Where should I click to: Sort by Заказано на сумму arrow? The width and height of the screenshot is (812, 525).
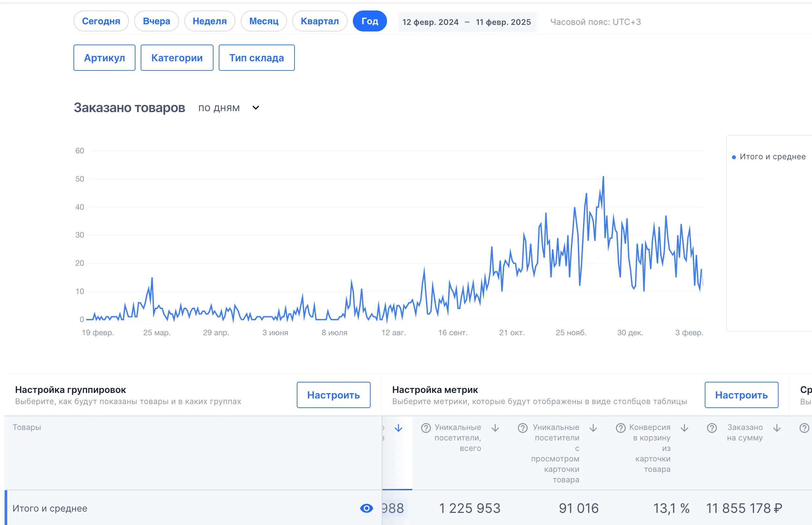[x=777, y=428]
